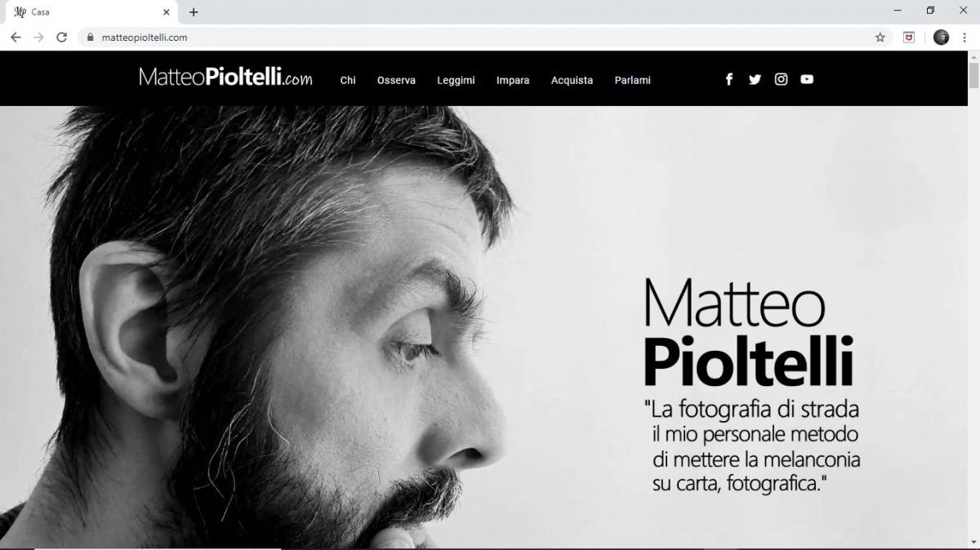Open the Twitter social icon
The width and height of the screenshot is (980, 550).
(x=755, y=79)
